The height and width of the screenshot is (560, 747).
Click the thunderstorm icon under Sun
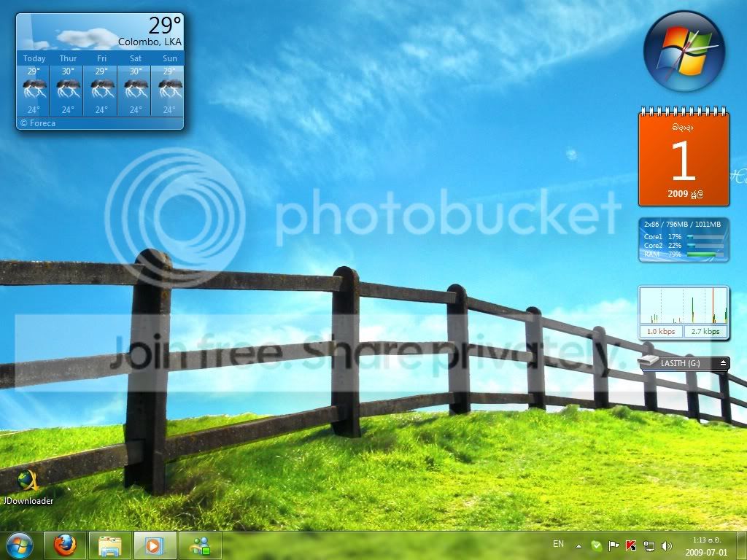tap(169, 89)
